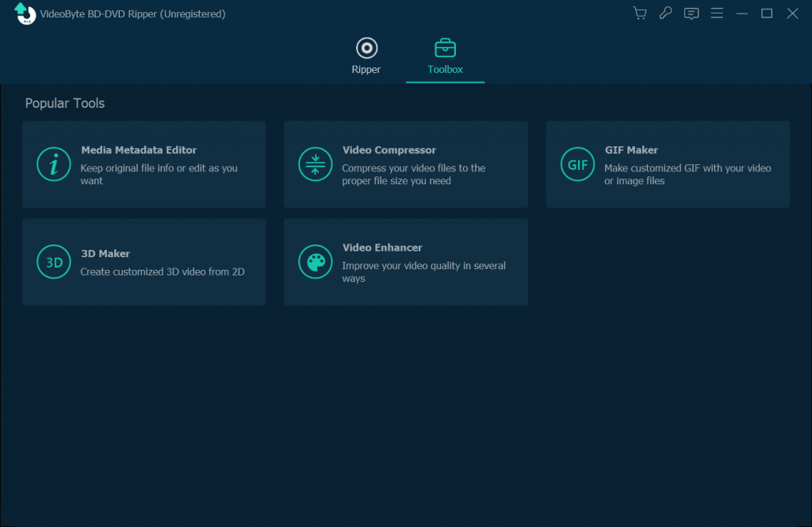Select the Toolbox tab
The image size is (812, 527).
(445, 56)
